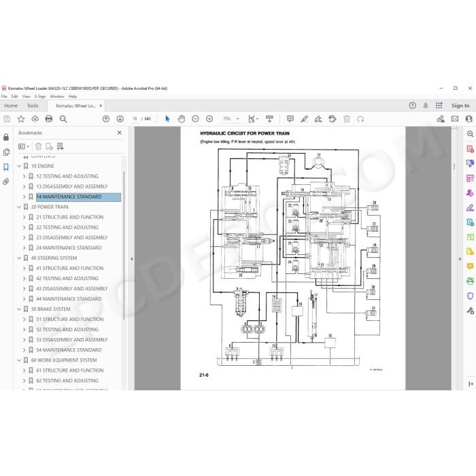This screenshot has height=476, width=476.
Task: Open the E-Sign menu
Action: (40, 97)
